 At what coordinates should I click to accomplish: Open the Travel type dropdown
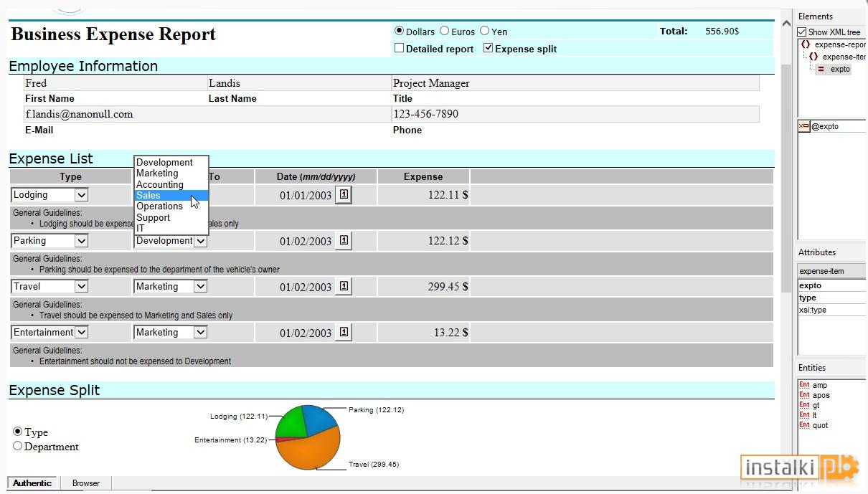point(81,286)
